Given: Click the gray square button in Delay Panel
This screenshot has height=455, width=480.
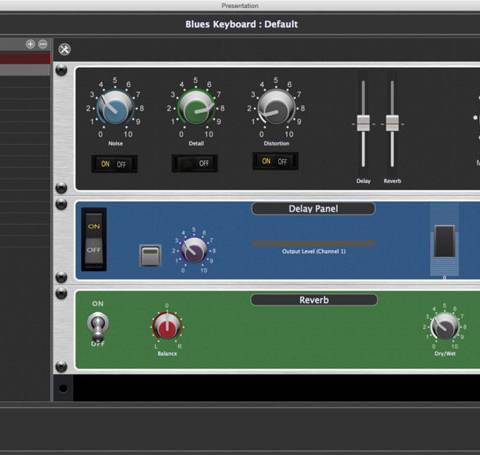Looking at the screenshot, I should pyautogui.click(x=150, y=256).
